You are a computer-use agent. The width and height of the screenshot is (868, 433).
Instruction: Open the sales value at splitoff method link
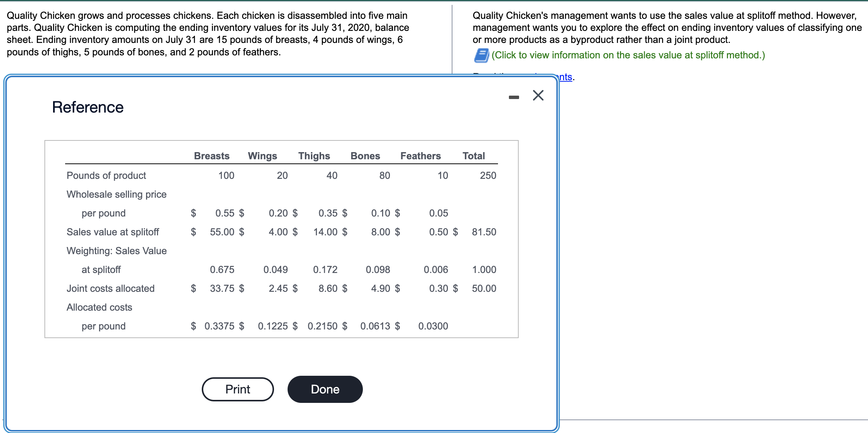(x=628, y=55)
